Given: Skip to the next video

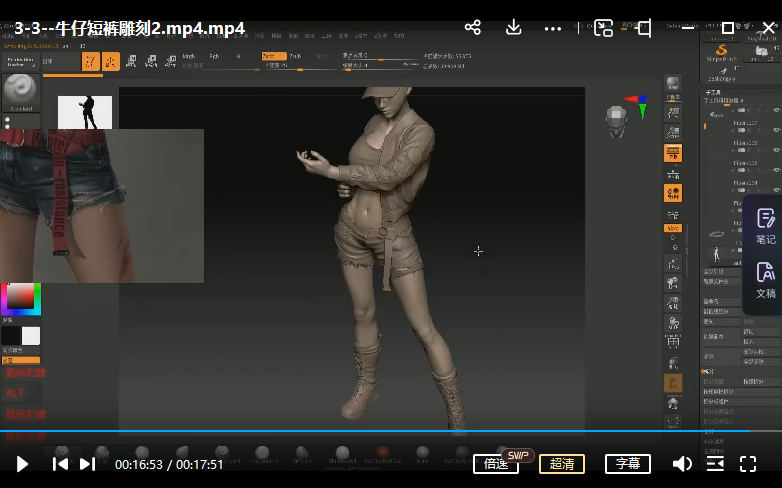Looking at the screenshot, I should point(87,464).
